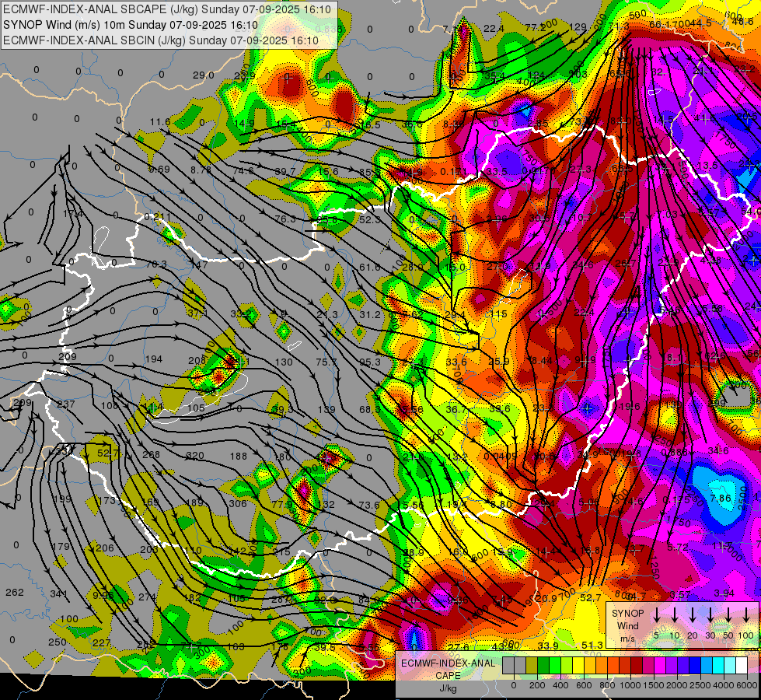The image size is (761, 700).
Task: Click the station value '306'
Action: tap(238, 503)
